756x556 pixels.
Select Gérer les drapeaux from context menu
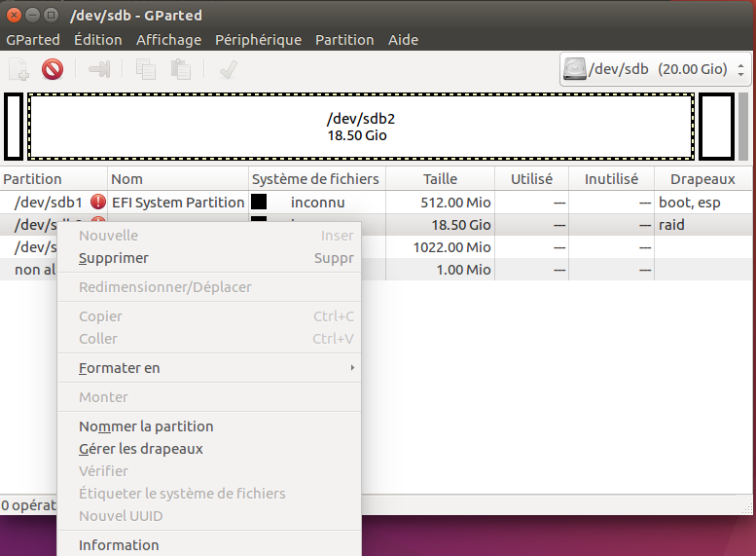(140, 449)
